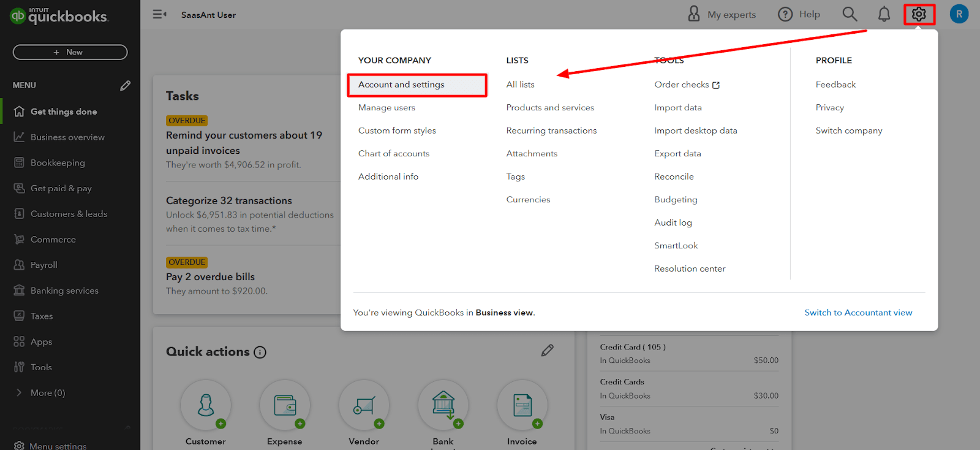Select All lists
The height and width of the screenshot is (450, 980).
520,85
